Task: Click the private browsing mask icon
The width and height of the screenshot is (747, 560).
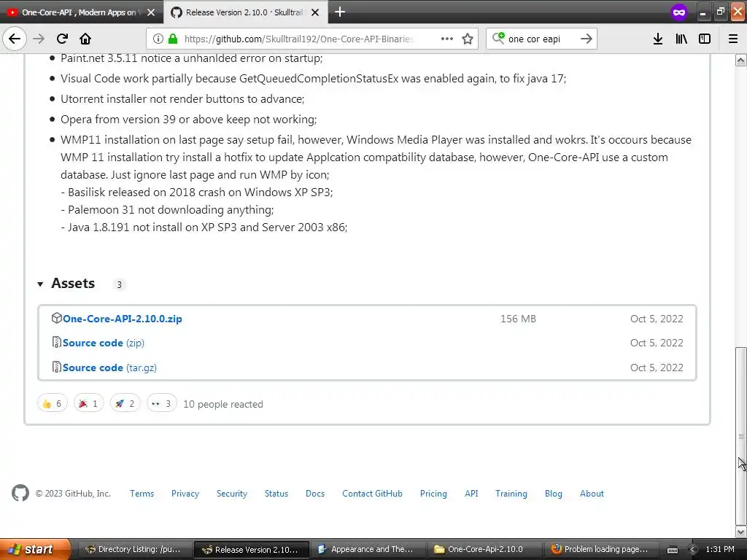Action: tap(679, 12)
